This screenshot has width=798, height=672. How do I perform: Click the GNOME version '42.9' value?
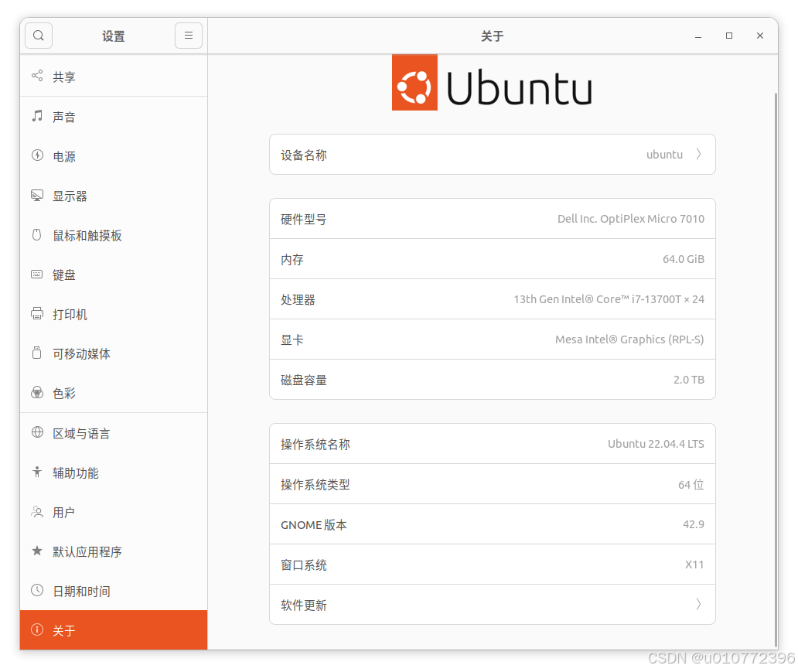point(693,524)
